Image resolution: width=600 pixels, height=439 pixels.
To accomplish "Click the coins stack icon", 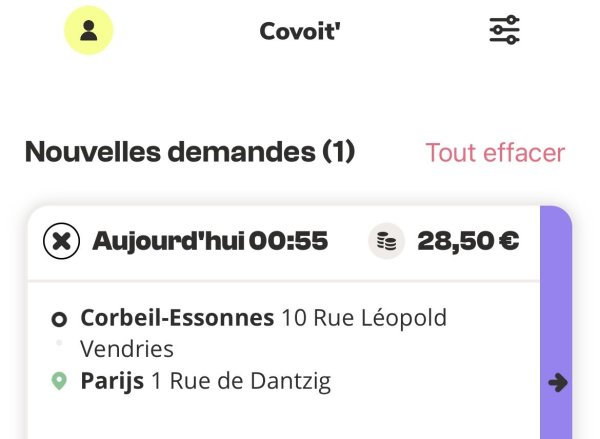I will (385, 241).
